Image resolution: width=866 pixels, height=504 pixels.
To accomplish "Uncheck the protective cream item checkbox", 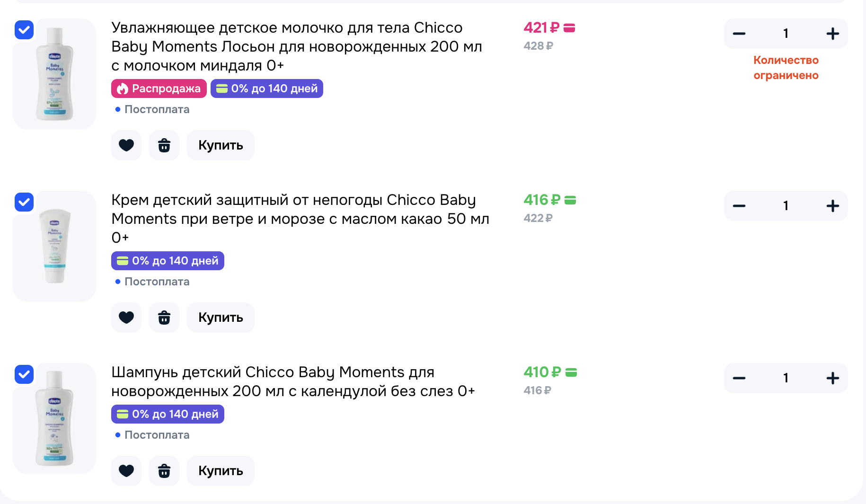I will coord(24,202).
